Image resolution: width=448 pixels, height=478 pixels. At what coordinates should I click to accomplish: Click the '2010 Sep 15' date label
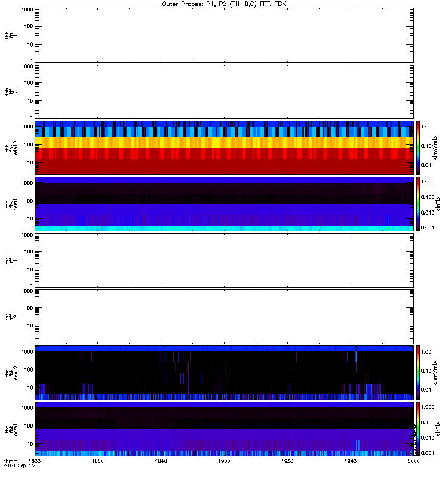pyautogui.click(x=19, y=466)
